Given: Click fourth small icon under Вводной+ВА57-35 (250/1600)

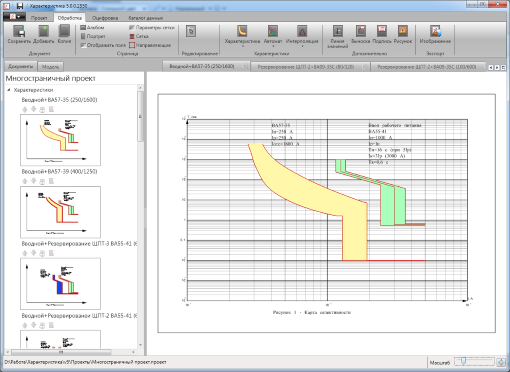Looking at the screenshot, I should (51, 109).
